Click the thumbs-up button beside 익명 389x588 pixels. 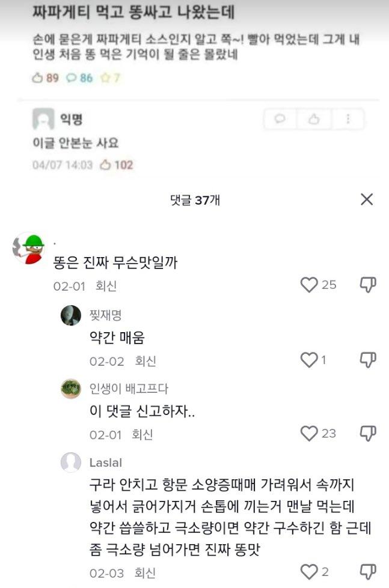click(x=314, y=120)
